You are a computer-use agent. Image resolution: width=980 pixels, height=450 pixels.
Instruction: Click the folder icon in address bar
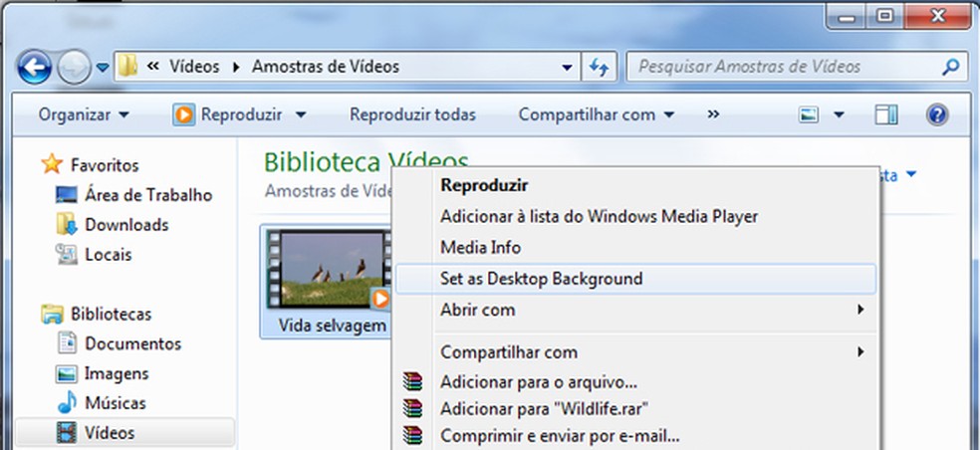pos(127,66)
